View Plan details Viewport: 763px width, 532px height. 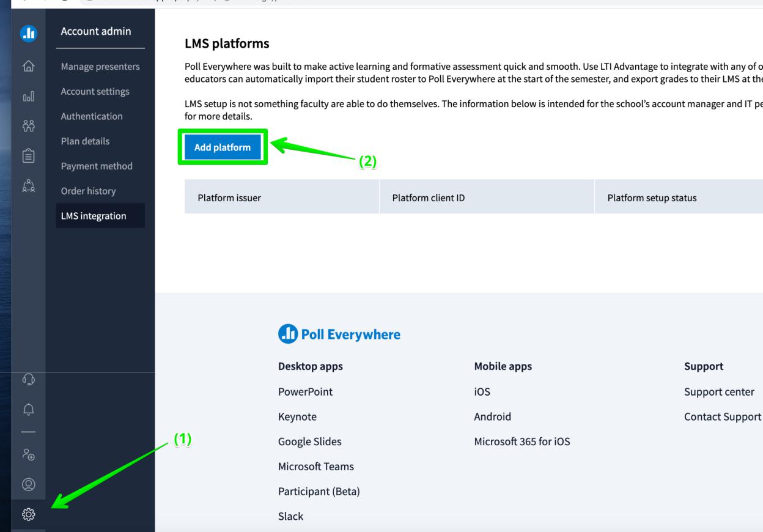click(x=86, y=141)
